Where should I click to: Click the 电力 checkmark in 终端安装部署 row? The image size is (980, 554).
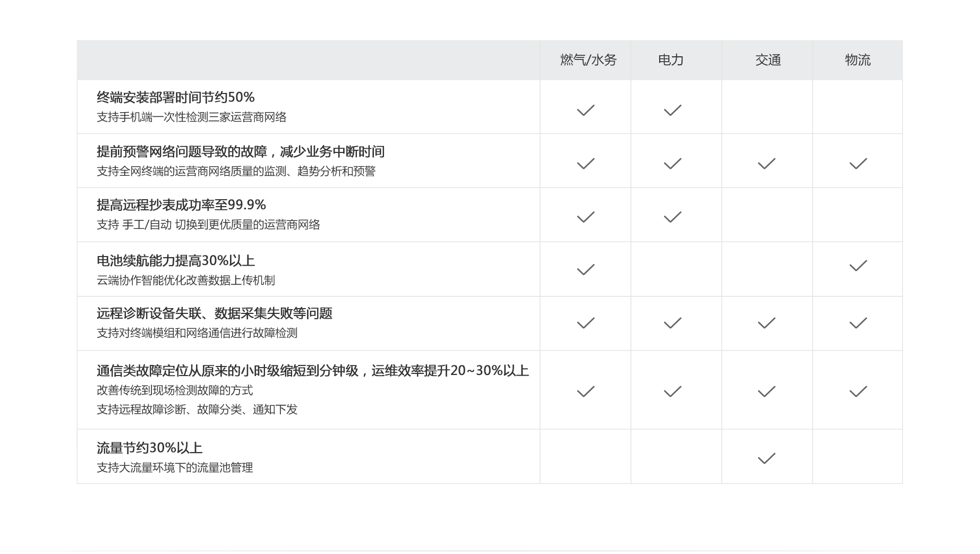[672, 110]
